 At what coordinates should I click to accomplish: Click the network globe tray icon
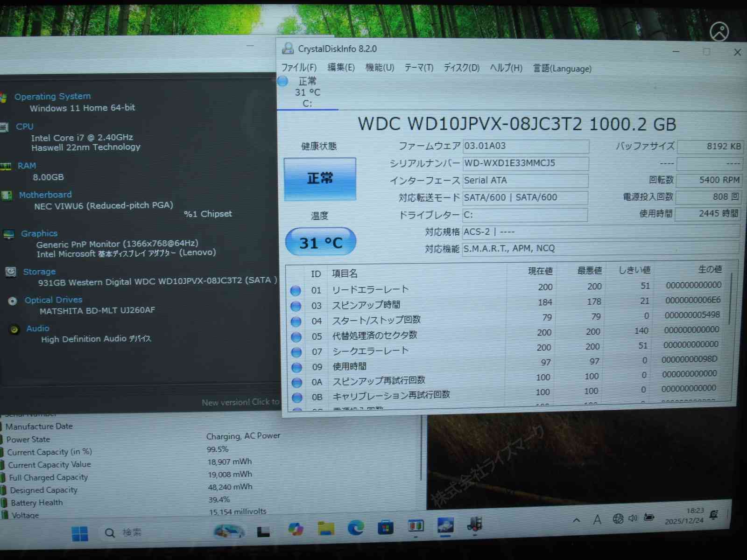[x=618, y=519]
